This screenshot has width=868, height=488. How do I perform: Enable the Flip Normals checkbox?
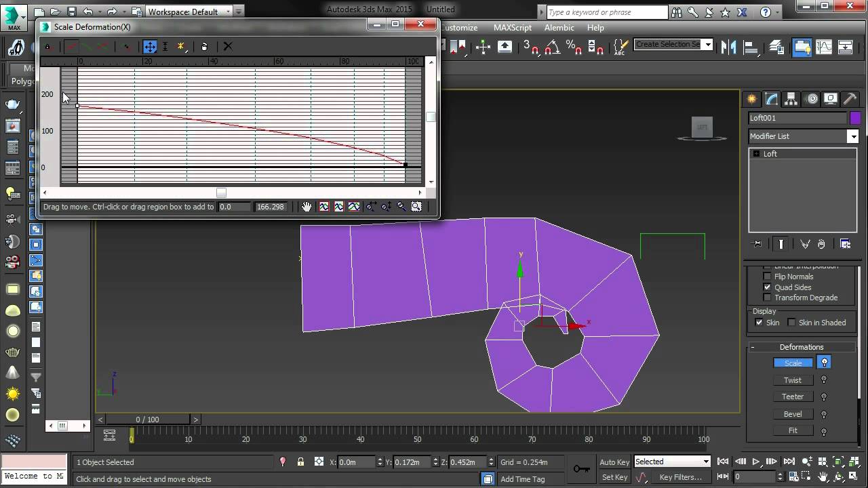(x=768, y=277)
